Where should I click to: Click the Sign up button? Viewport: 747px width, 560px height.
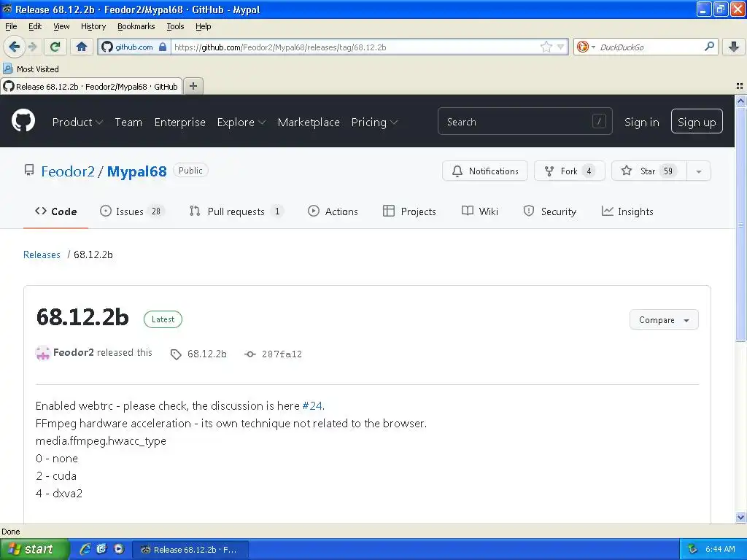pyautogui.click(x=697, y=122)
